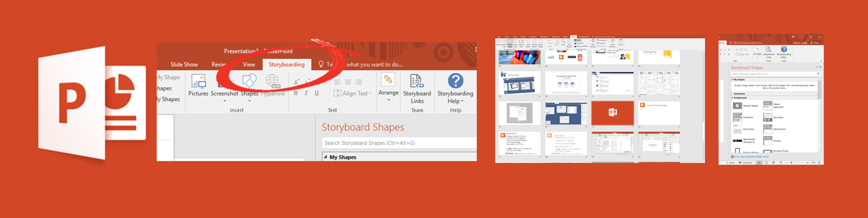Select the Window storyboard shape
The height and width of the screenshot is (218, 868).
[773, 141]
